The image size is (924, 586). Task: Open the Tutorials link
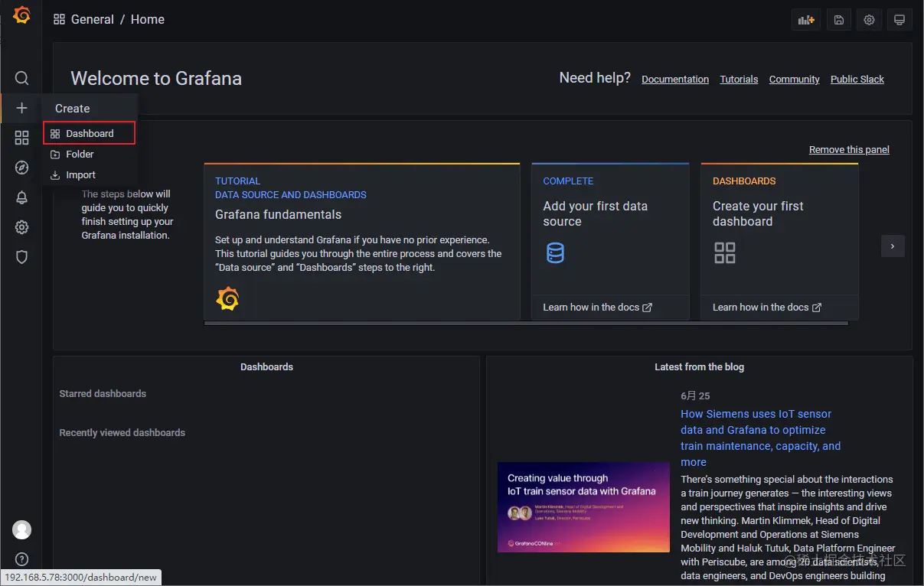(x=739, y=79)
